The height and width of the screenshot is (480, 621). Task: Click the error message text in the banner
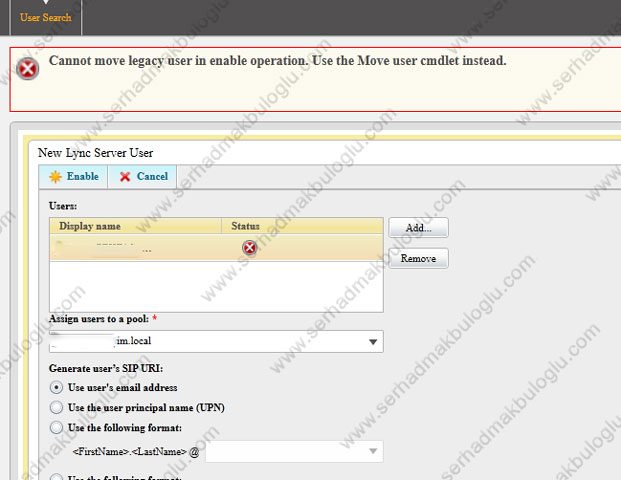277,61
